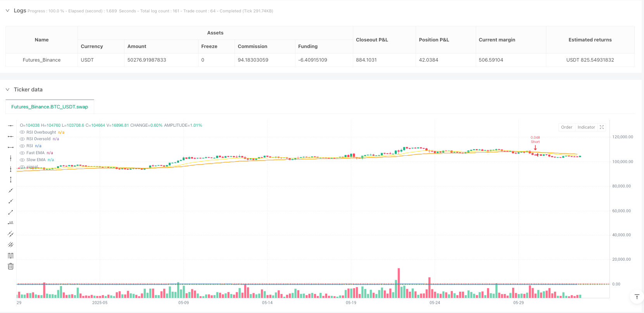This screenshot has height=313, width=644.
Task: Click the current margin value 506.59104
Action: (491, 60)
